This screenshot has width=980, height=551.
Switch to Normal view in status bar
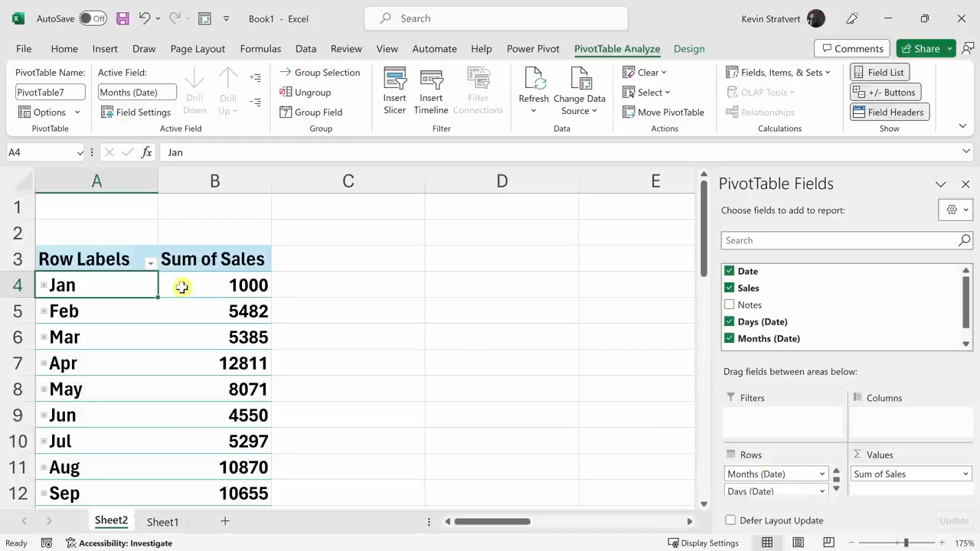[767, 543]
